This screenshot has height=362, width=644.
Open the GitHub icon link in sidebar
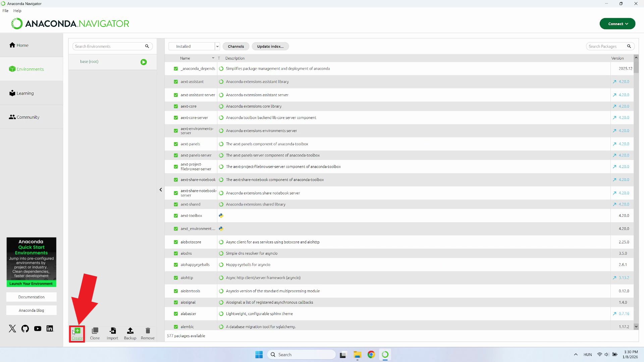25,328
